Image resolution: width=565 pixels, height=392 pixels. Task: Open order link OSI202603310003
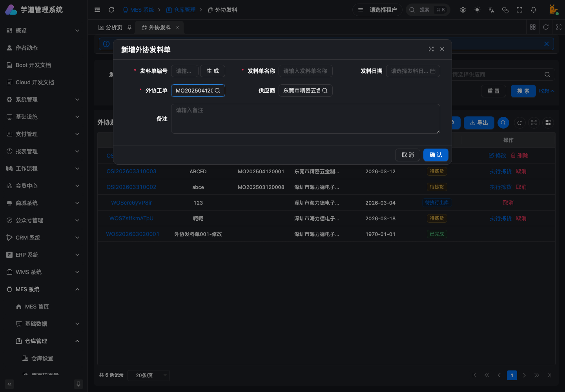tap(131, 171)
